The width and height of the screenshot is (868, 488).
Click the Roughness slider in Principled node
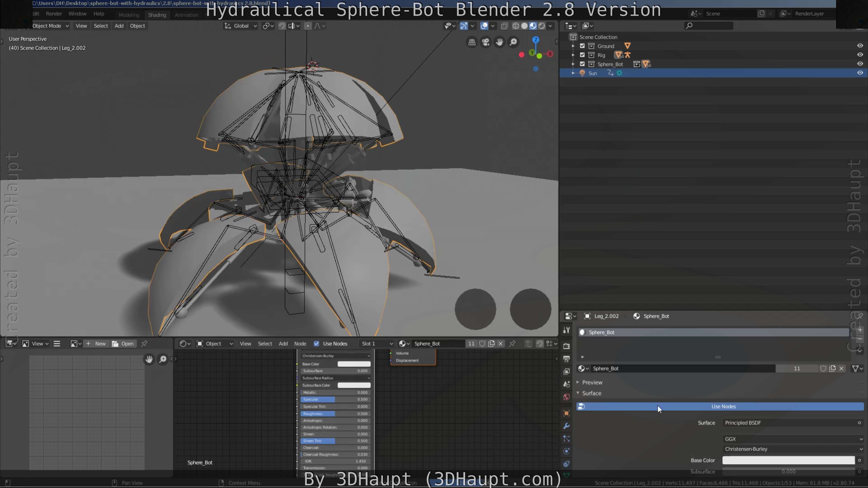pos(336,414)
